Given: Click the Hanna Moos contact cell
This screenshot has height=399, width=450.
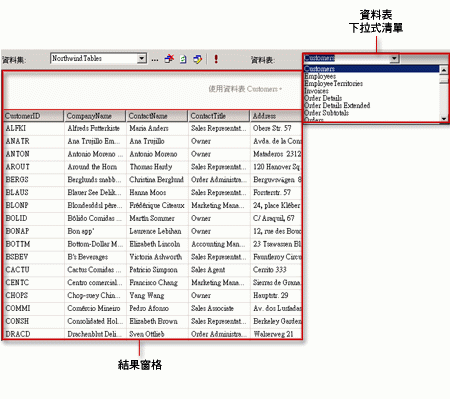Looking at the screenshot, I should [157, 193].
